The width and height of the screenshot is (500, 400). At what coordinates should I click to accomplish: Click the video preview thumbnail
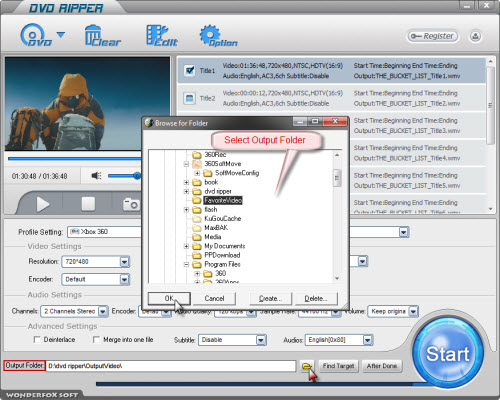coord(87,104)
